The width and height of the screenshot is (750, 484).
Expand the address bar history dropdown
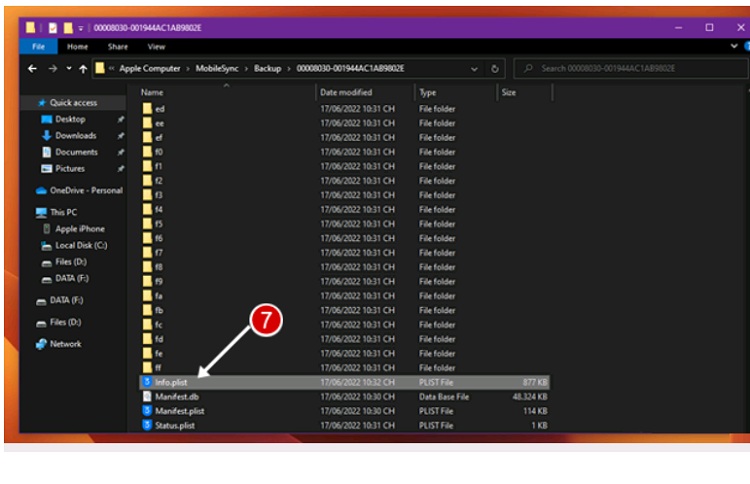pos(474,69)
